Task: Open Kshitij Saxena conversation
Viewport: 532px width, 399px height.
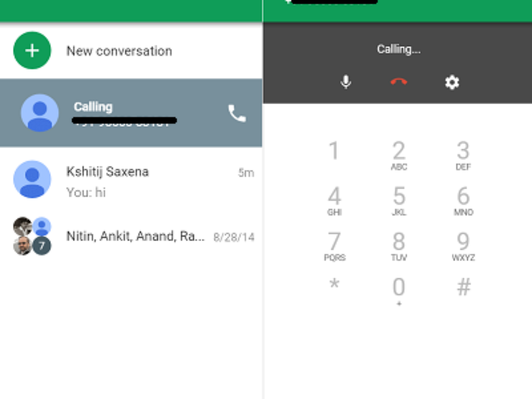Action: (131, 180)
